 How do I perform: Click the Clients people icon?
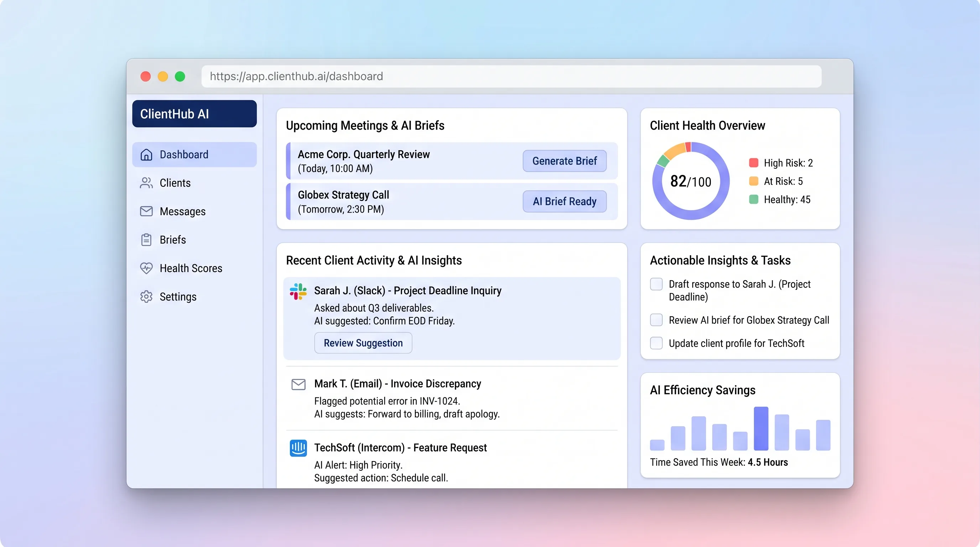point(146,183)
